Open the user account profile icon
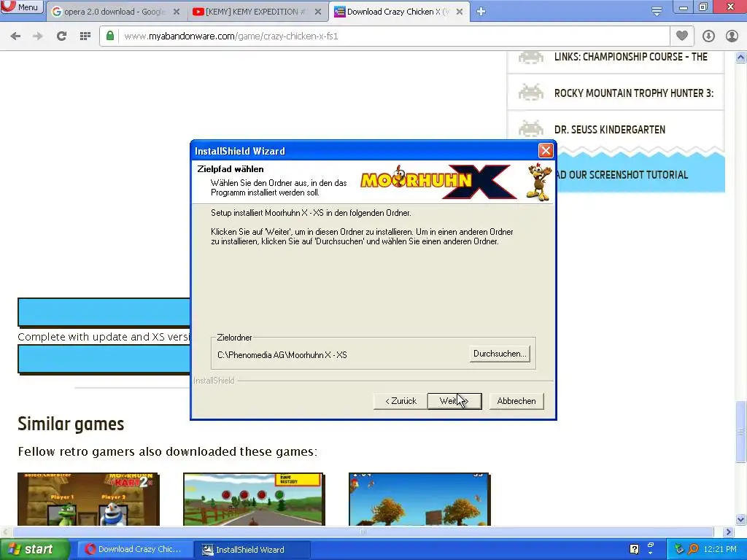 pyautogui.click(x=732, y=36)
